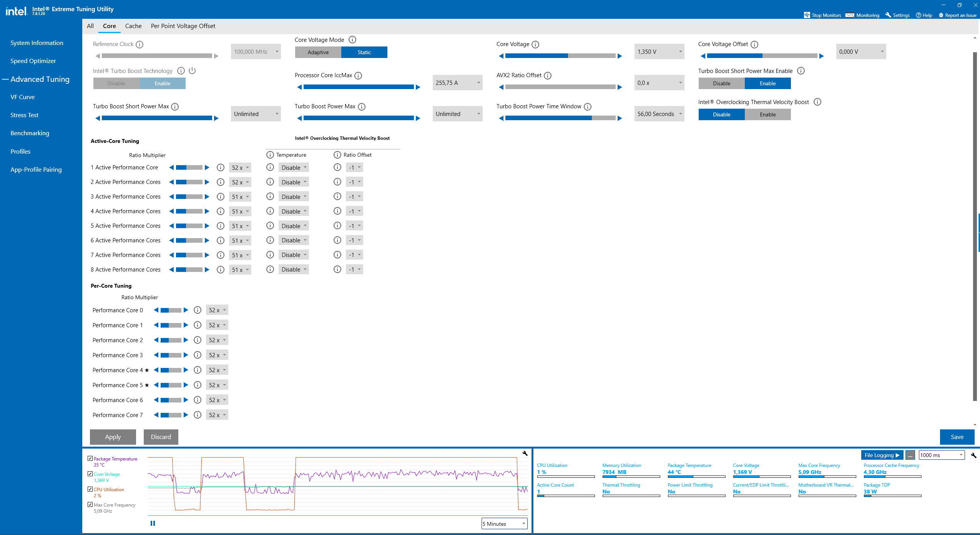The width and height of the screenshot is (980, 535).
Task: Decrease 8 Active Performance Cores ratio with left arrow
Action: [x=171, y=270]
